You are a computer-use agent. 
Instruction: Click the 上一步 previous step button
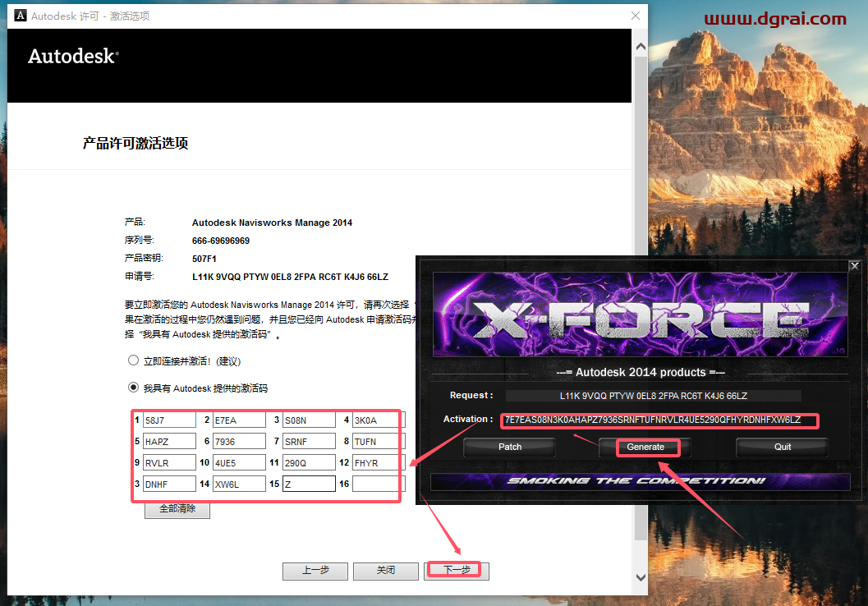(x=315, y=571)
